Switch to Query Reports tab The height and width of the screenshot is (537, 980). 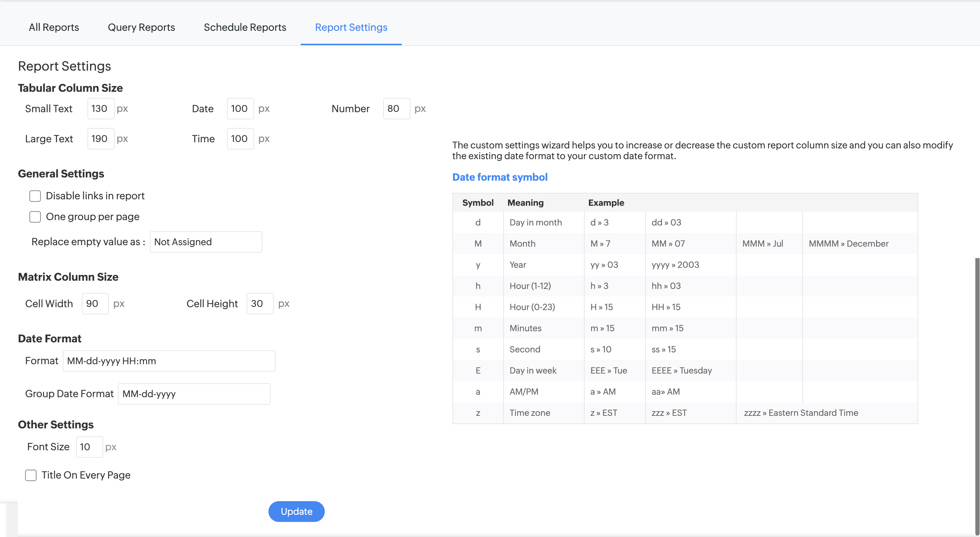coord(141,27)
